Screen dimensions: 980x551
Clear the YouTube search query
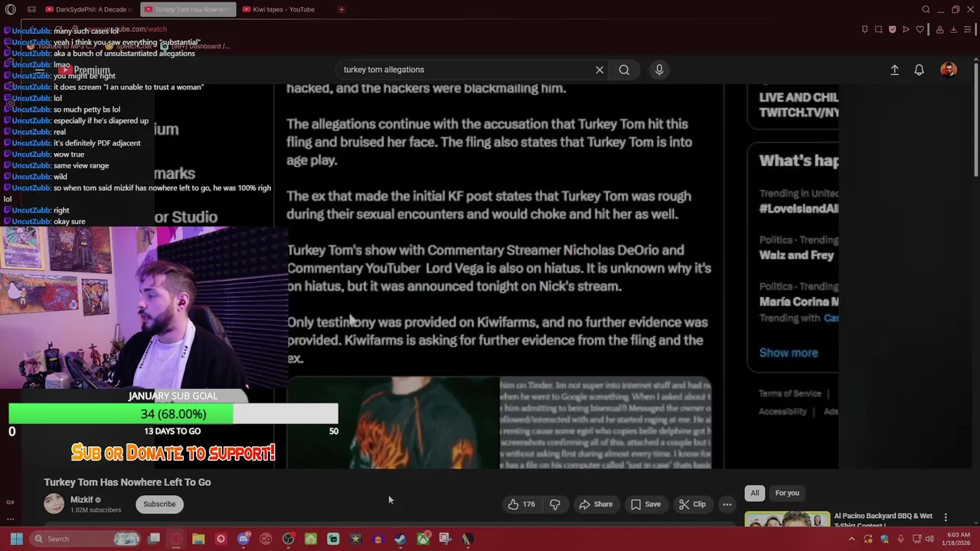pos(599,70)
